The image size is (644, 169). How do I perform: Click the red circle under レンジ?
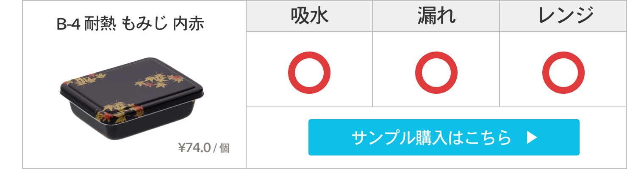coord(563,73)
